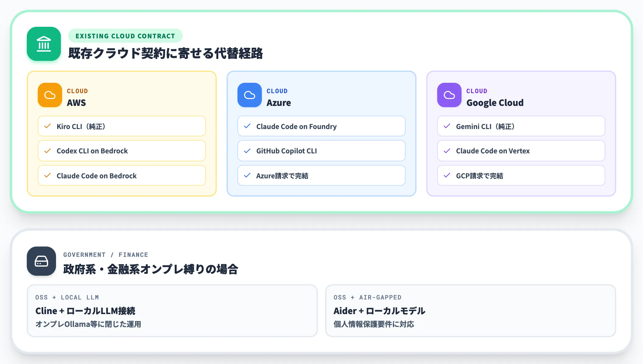Image resolution: width=643 pixels, height=364 pixels.
Task: Click the orange AWS cloud icon
Action: [50, 95]
